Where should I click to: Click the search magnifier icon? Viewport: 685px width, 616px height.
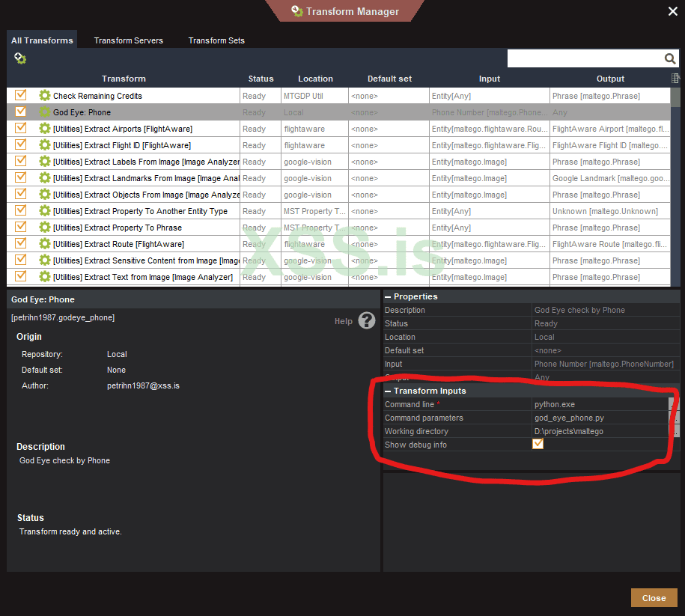[670, 58]
